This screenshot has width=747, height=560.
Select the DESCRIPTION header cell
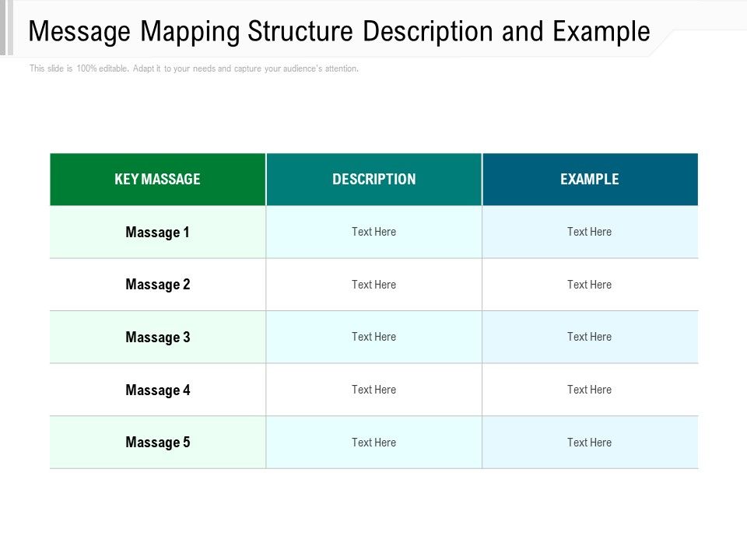click(374, 178)
